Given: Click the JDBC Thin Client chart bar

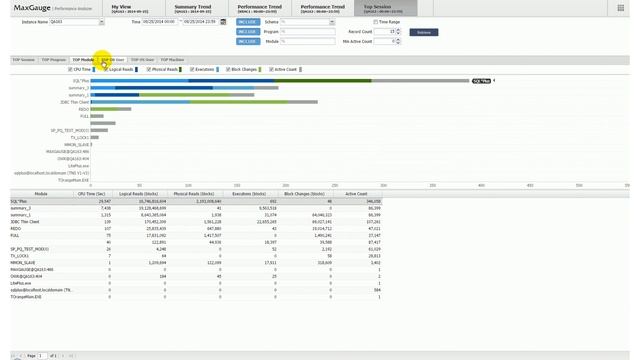Looking at the screenshot, I should (x=204, y=102).
